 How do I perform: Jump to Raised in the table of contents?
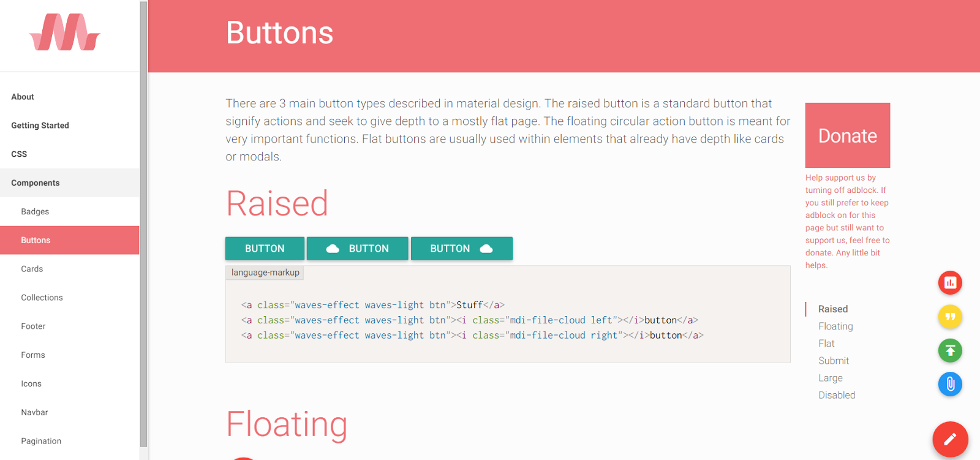coord(833,309)
